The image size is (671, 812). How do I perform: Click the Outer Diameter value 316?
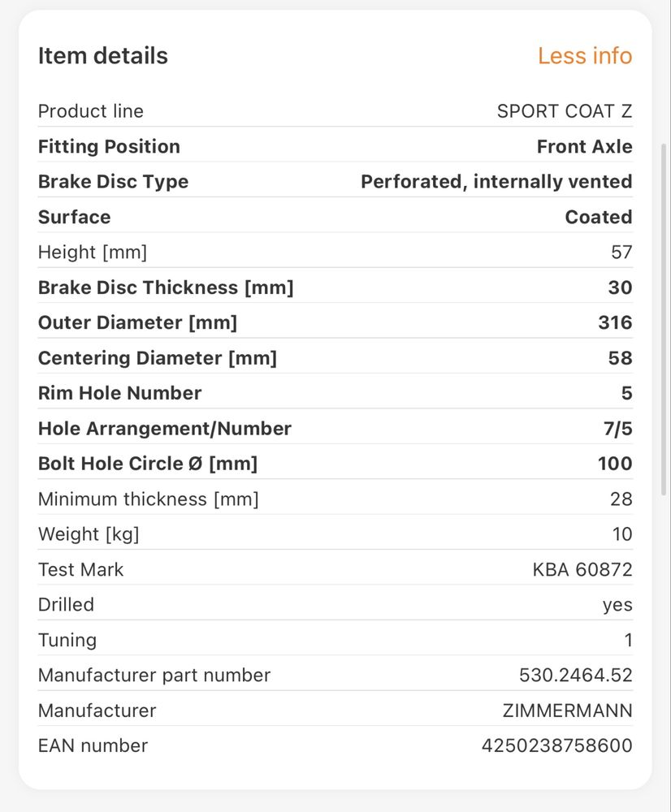click(x=615, y=322)
